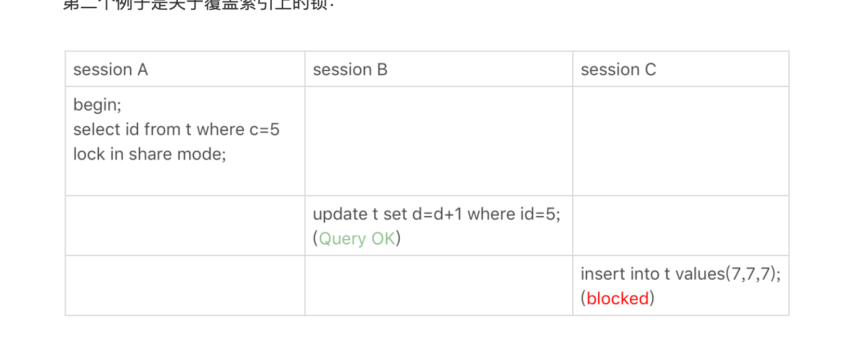Click the empty session C cell beside 'begin;'

pos(681,141)
